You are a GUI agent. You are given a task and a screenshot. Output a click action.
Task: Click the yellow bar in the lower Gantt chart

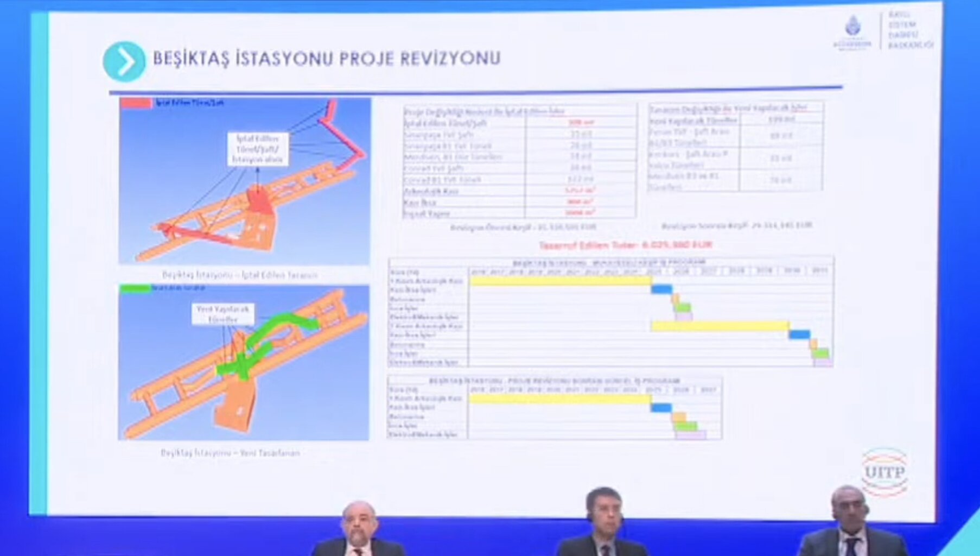coord(559,399)
